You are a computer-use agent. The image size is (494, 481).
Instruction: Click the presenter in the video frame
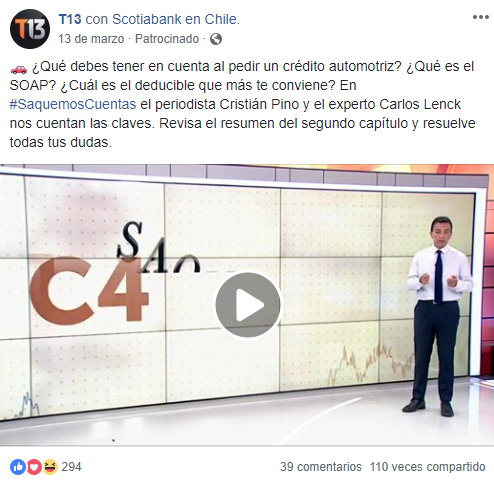pyautogui.click(x=438, y=316)
